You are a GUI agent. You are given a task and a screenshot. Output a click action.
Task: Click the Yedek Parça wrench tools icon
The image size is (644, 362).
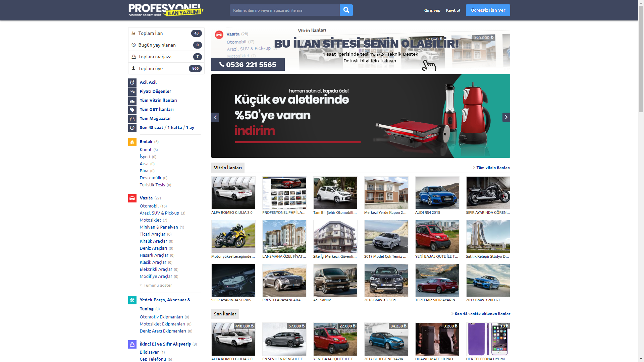click(132, 300)
